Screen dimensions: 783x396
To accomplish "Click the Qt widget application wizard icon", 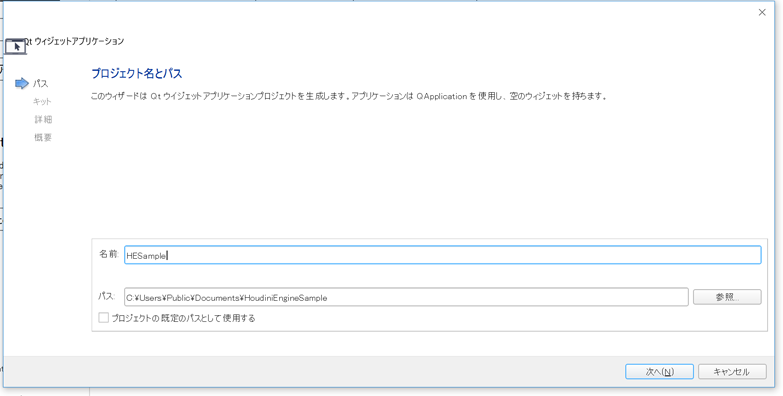I will (15, 46).
